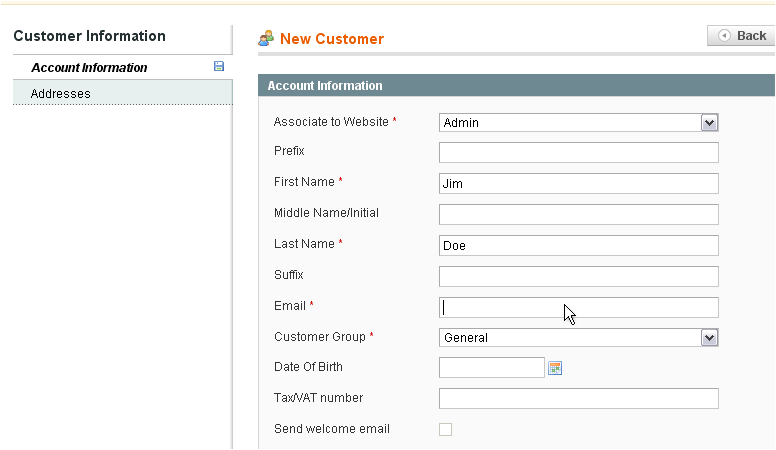The width and height of the screenshot is (776, 450).
Task: Focus the Email input field
Action: (x=579, y=307)
